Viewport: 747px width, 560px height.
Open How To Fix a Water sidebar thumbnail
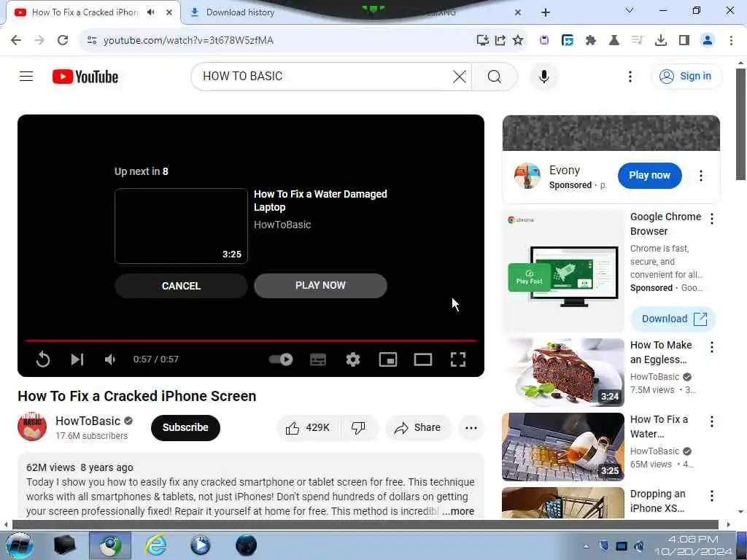pyautogui.click(x=563, y=447)
